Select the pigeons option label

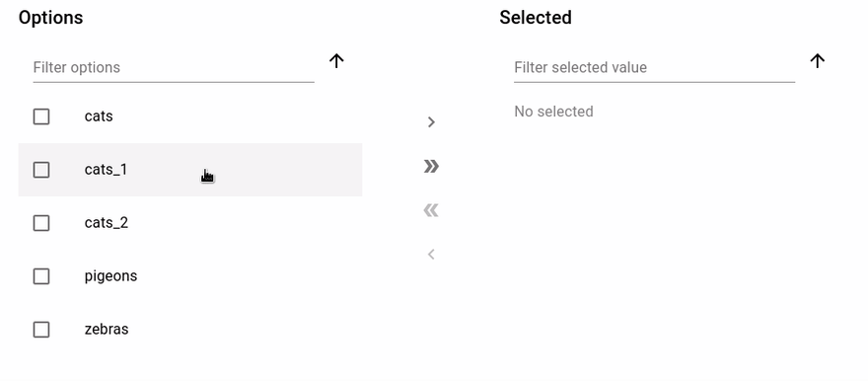tap(110, 276)
